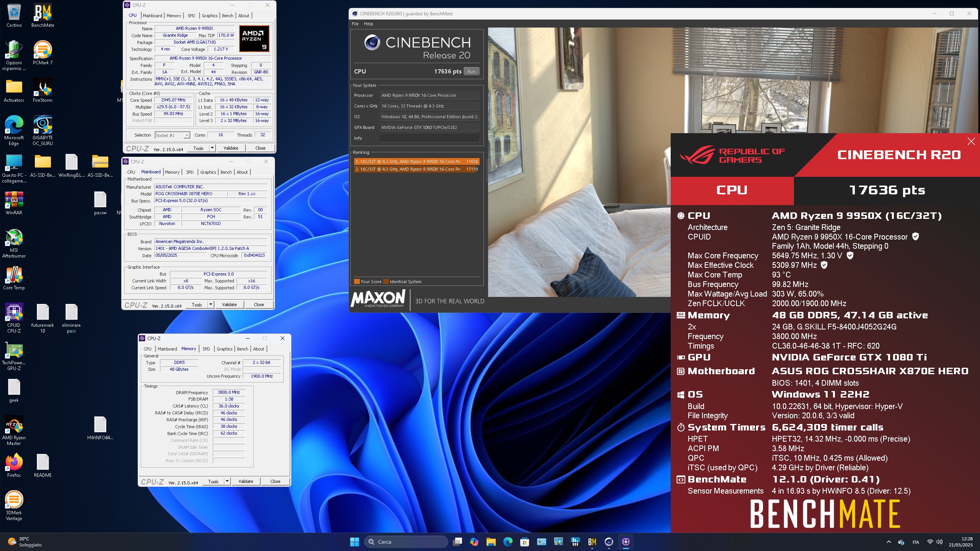This screenshot has width=980, height=551.
Task: Expand the hidden system tray icons chevron
Action: point(889,542)
